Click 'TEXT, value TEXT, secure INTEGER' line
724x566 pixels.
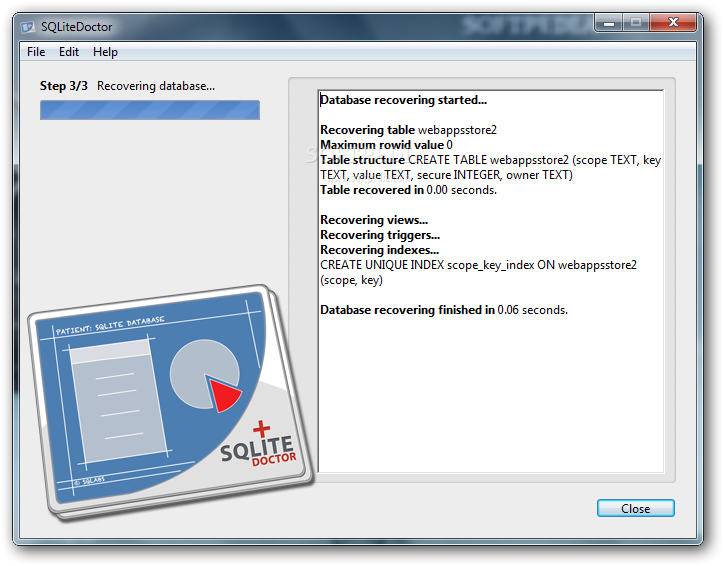coord(446,175)
